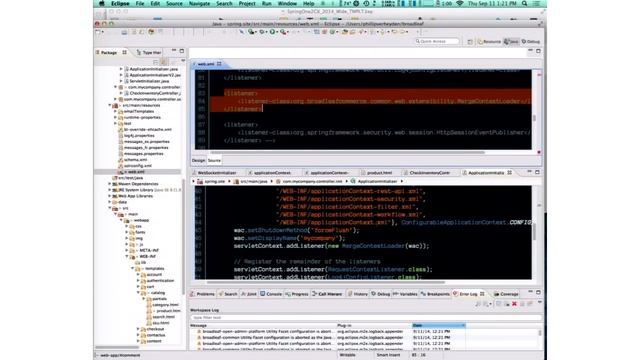Open the Breakpoints view tab
Image resolution: width=640 pixels, height=360 pixels.
click(435, 294)
